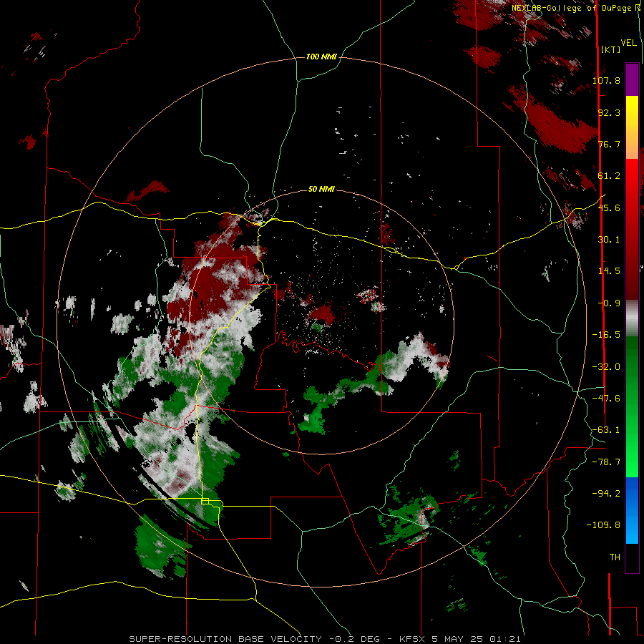Click the -32.0 velocity scale value
The height and width of the screenshot is (644, 644).
(606, 366)
